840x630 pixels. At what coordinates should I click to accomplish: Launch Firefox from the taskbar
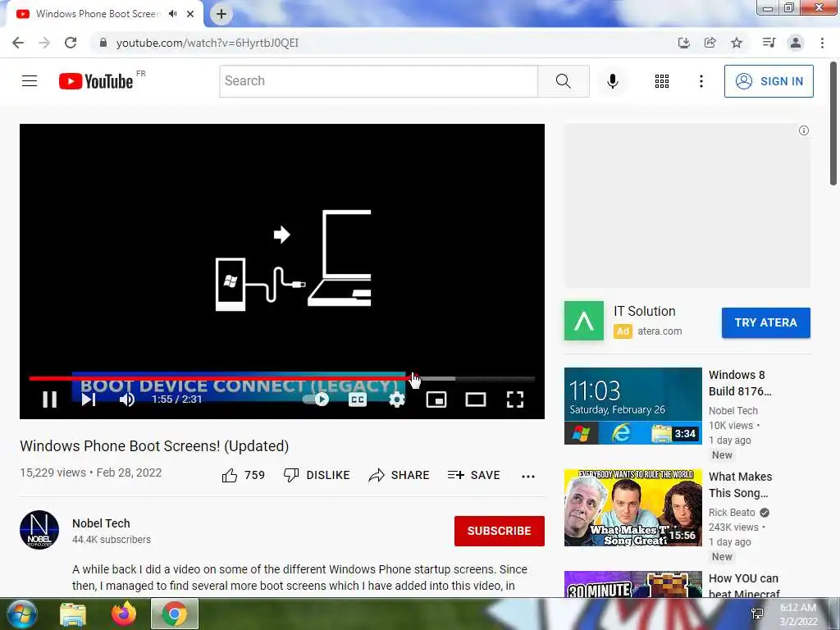click(x=124, y=614)
